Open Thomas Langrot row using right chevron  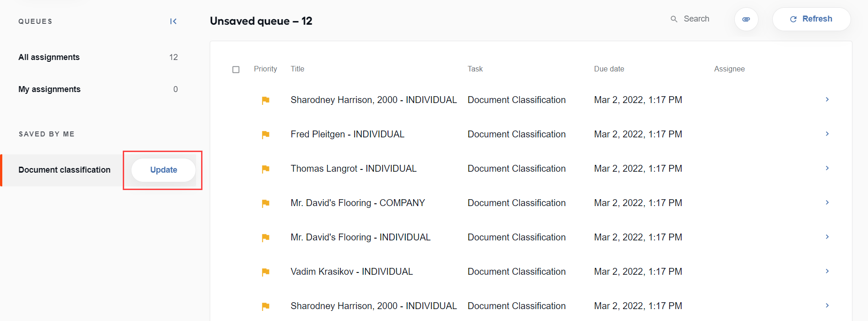tap(827, 168)
